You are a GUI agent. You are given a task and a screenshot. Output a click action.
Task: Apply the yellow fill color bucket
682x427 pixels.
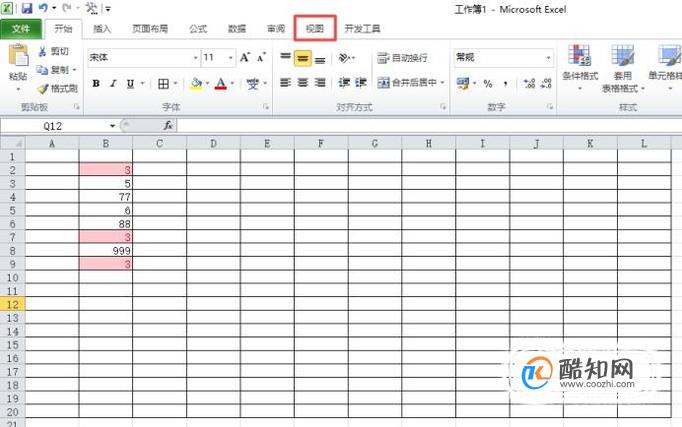pyautogui.click(x=196, y=83)
